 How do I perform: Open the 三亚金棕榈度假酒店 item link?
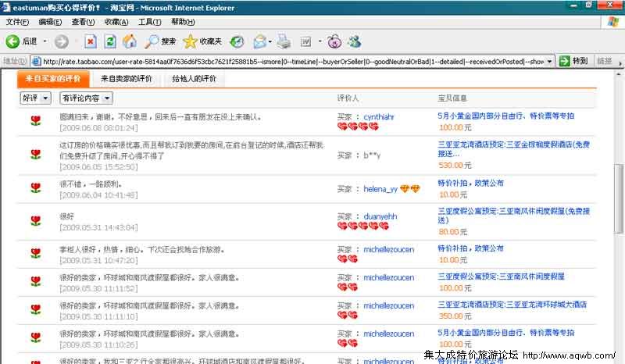[513, 148]
